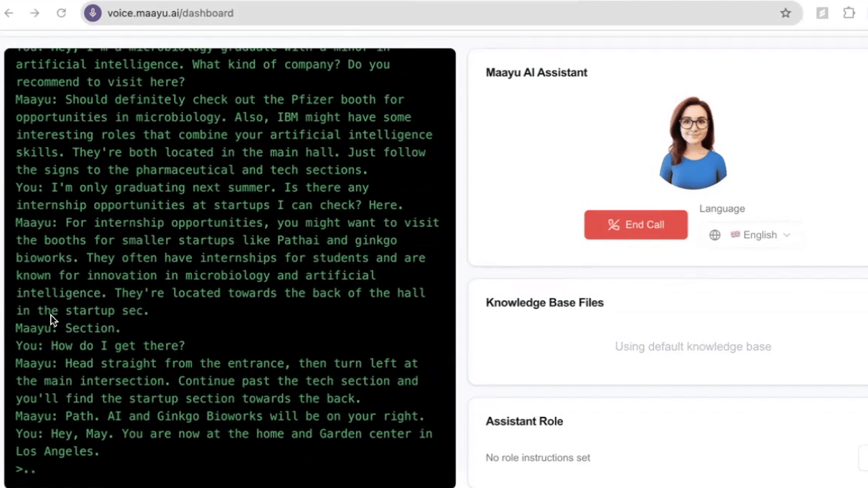Bookmark this page with the star icon

click(x=786, y=13)
